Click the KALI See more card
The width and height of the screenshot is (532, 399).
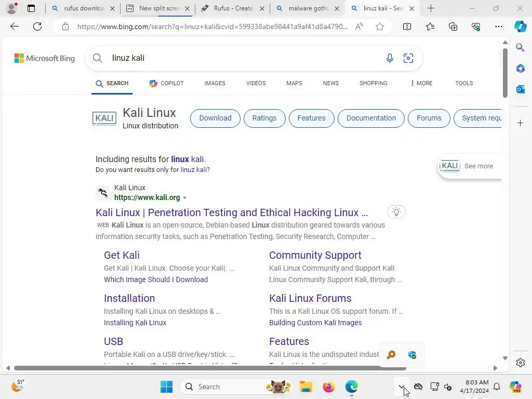pos(469,166)
